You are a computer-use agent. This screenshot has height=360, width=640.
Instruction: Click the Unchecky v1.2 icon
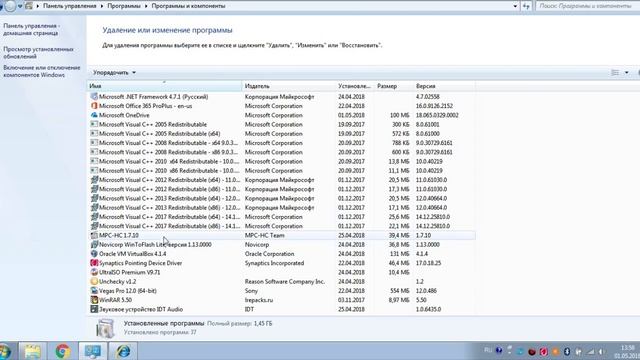tap(94, 281)
